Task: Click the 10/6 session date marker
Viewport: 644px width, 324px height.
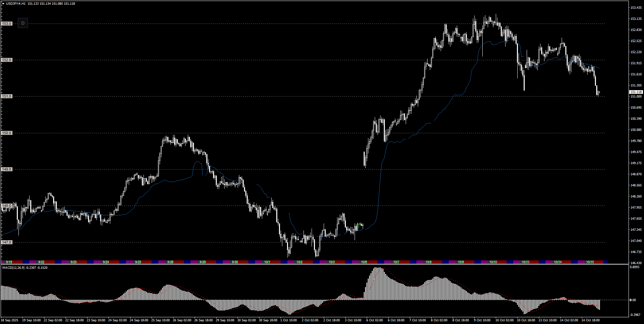Action: coord(364,262)
